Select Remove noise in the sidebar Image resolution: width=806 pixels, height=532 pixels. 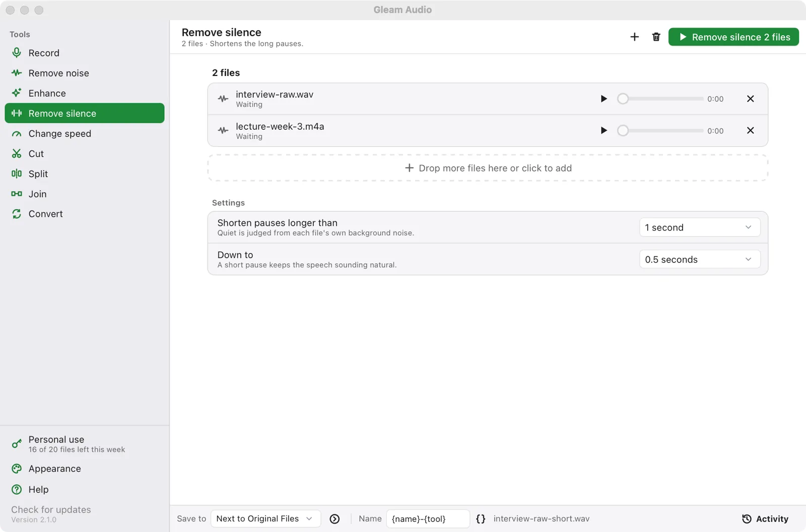[84, 73]
